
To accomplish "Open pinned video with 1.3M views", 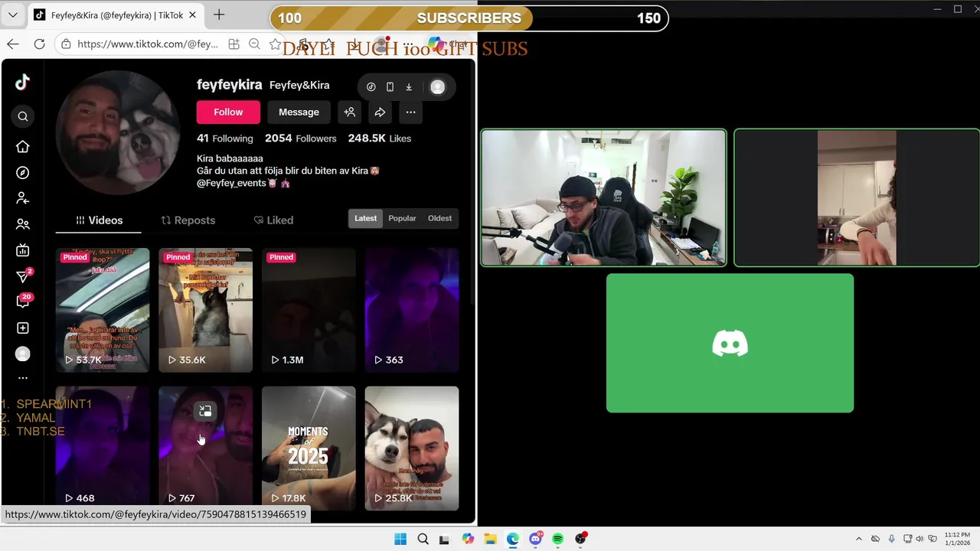I will coord(309,310).
